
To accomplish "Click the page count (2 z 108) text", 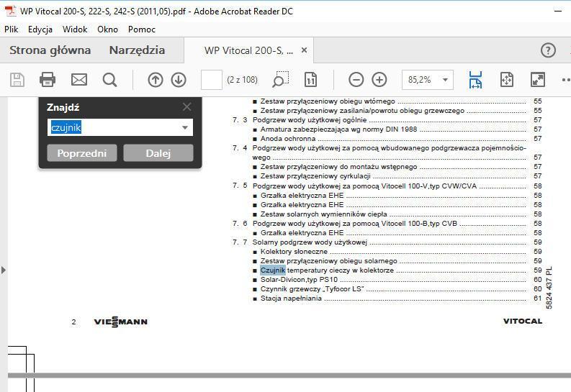I will tap(242, 80).
